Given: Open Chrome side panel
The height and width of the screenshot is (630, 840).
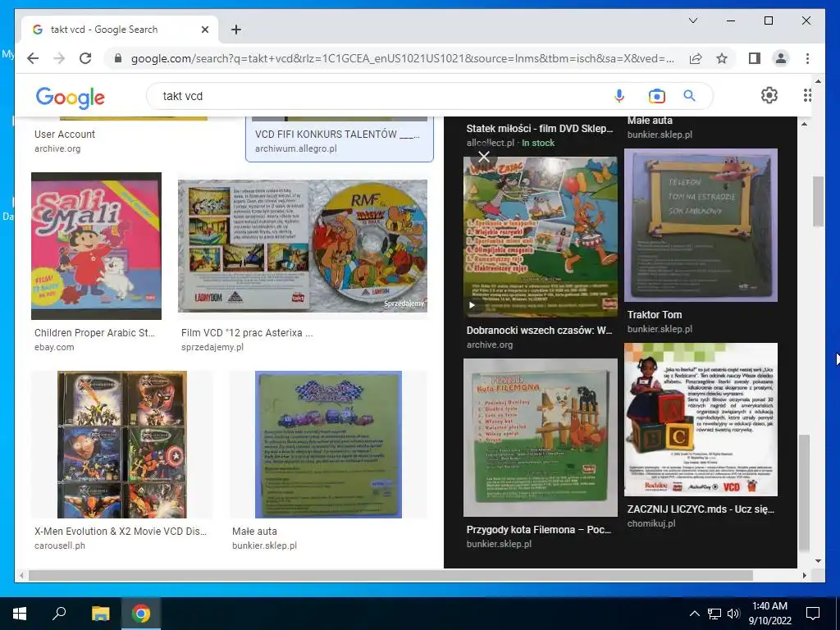Looking at the screenshot, I should [755, 58].
